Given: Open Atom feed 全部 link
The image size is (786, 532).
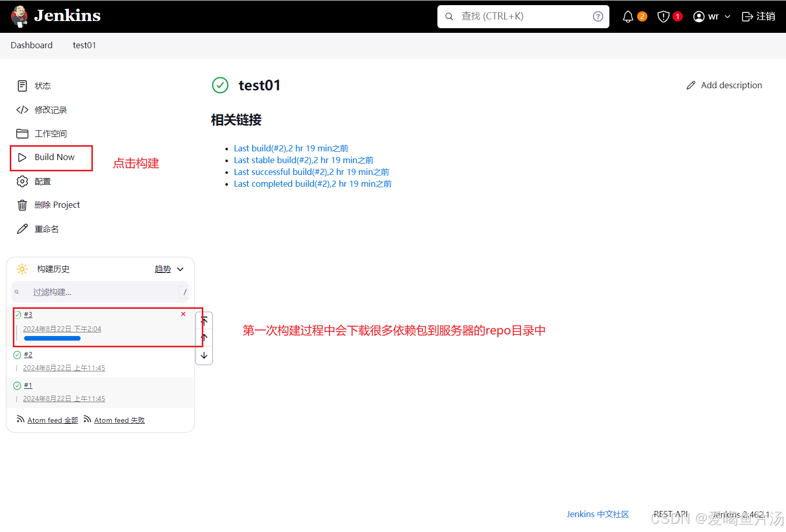Looking at the screenshot, I should click(53, 420).
